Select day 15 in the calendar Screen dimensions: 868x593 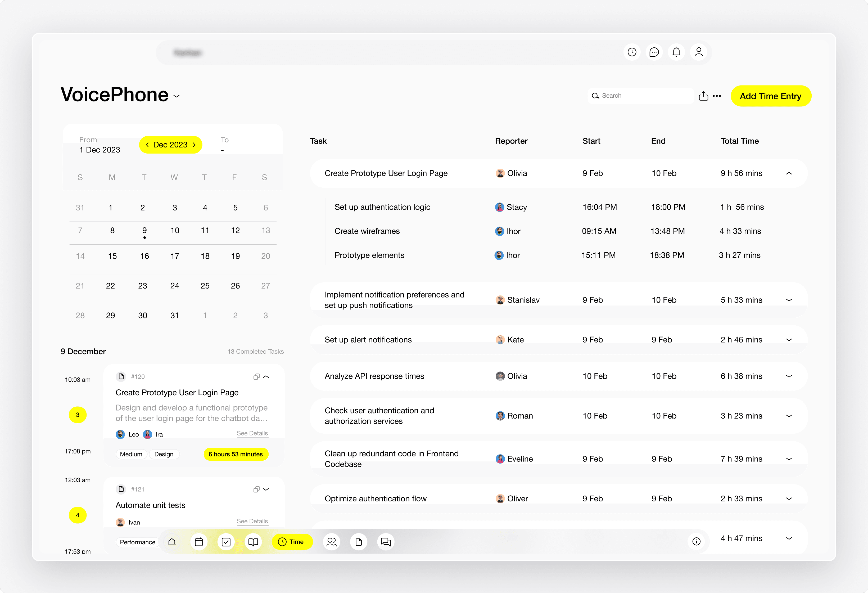click(x=112, y=256)
